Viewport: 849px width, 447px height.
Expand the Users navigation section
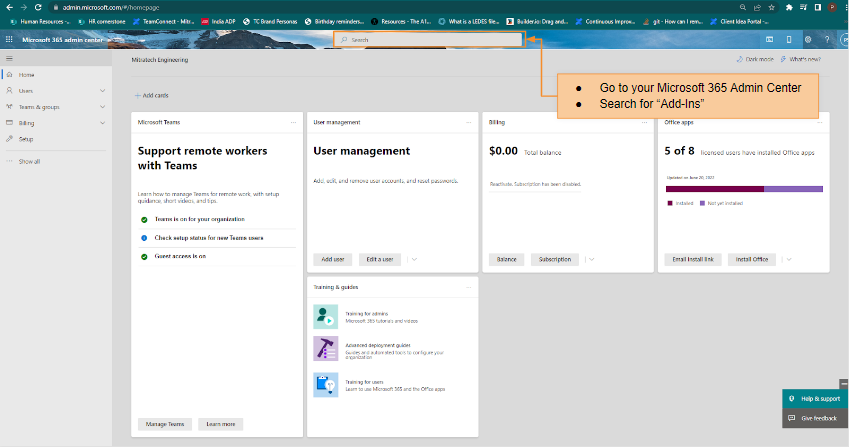[102, 91]
